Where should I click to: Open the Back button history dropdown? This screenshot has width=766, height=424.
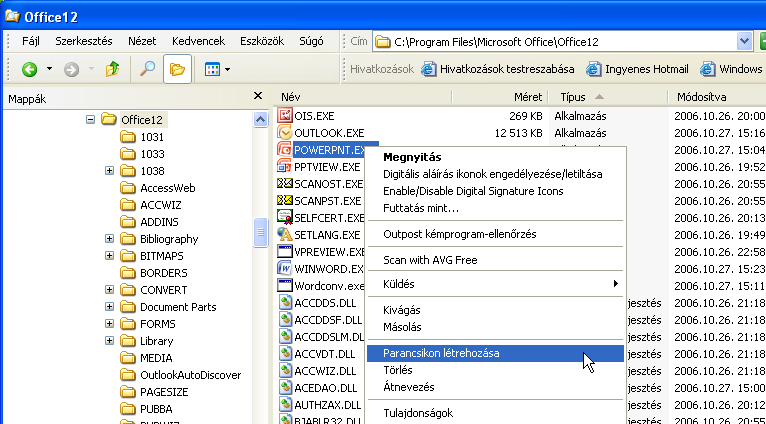(49, 69)
